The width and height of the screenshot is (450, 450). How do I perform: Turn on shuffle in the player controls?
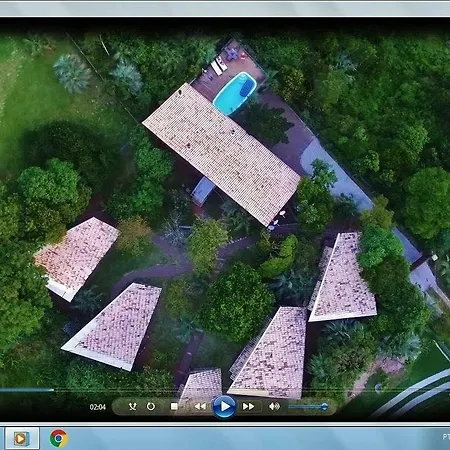pyautogui.click(x=133, y=406)
